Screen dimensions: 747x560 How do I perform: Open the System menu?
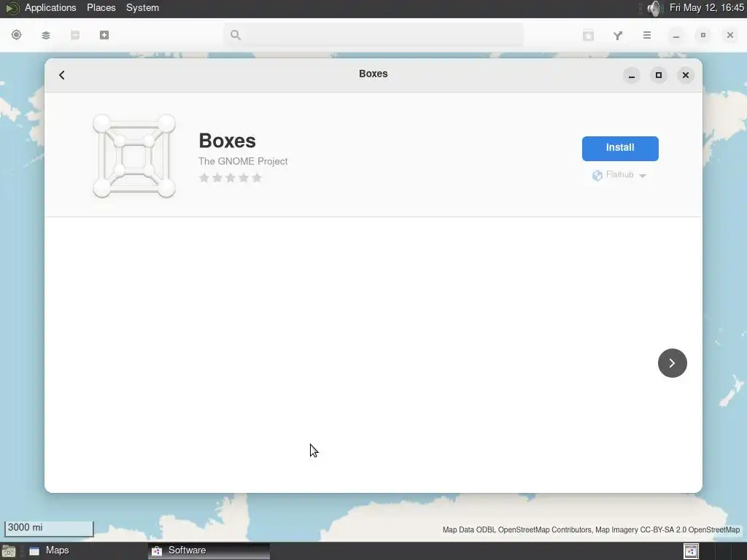[x=142, y=7]
